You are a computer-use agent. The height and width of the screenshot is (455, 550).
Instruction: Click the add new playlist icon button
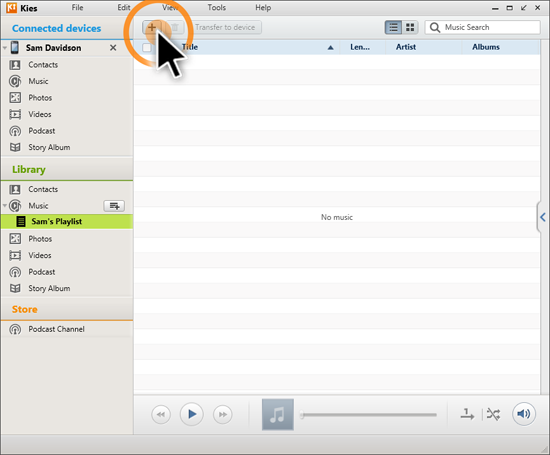click(x=114, y=206)
